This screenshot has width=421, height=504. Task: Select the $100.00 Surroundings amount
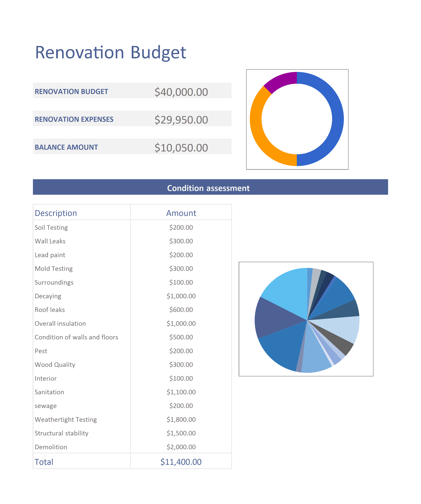[x=181, y=282]
